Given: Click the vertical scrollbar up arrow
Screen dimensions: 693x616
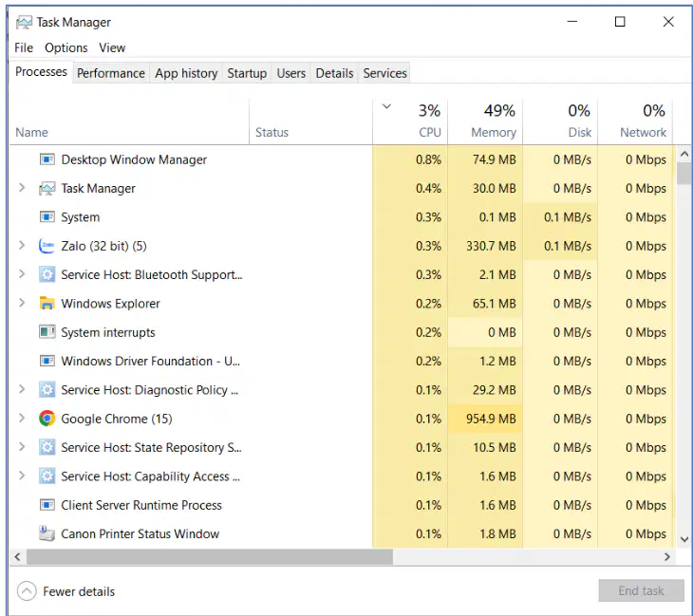Looking at the screenshot, I should 684,154.
